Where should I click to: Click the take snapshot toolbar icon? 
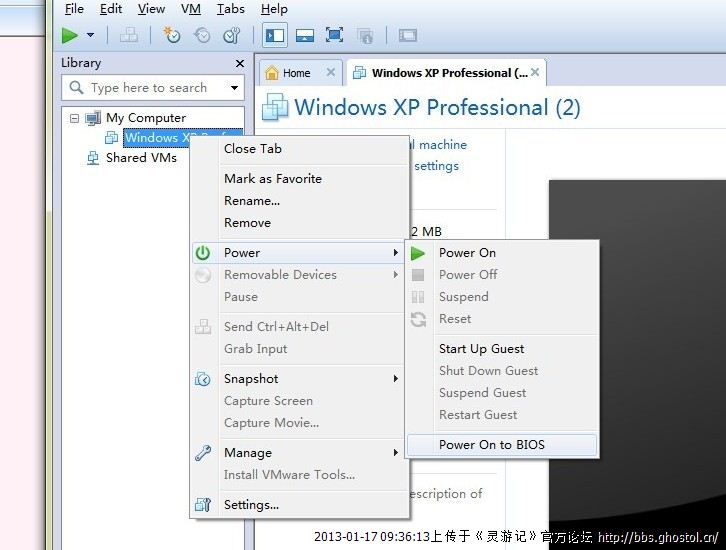pyautogui.click(x=173, y=35)
